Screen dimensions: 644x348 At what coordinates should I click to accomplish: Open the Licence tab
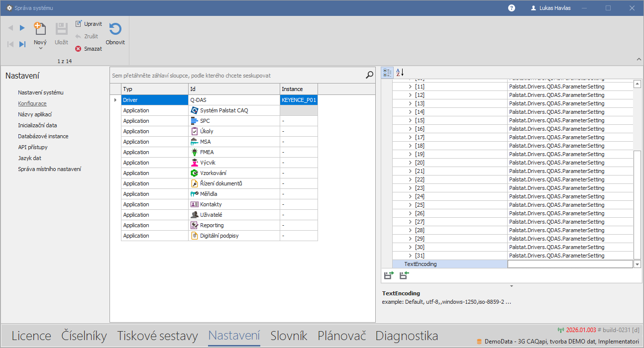(x=31, y=336)
